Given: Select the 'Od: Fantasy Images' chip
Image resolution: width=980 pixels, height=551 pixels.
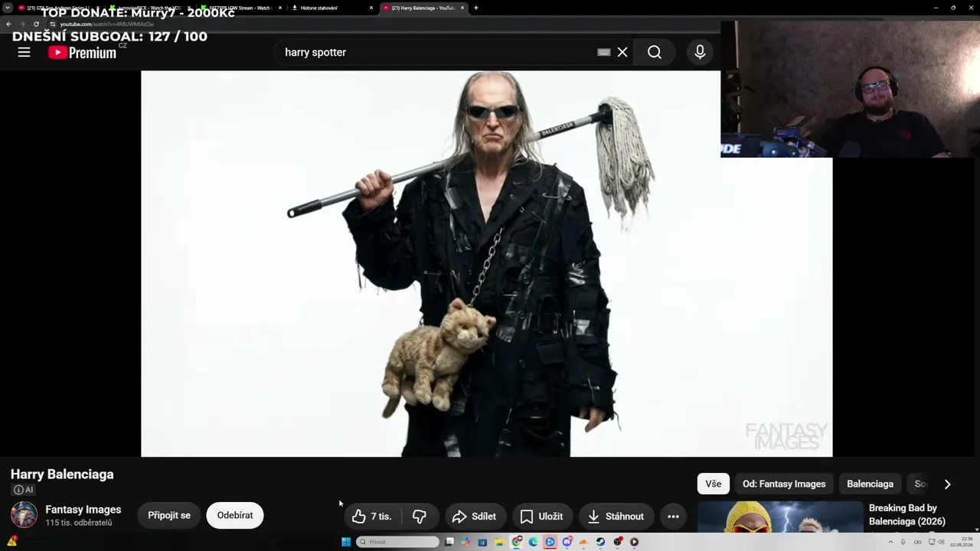Looking at the screenshot, I should [x=784, y=484].
